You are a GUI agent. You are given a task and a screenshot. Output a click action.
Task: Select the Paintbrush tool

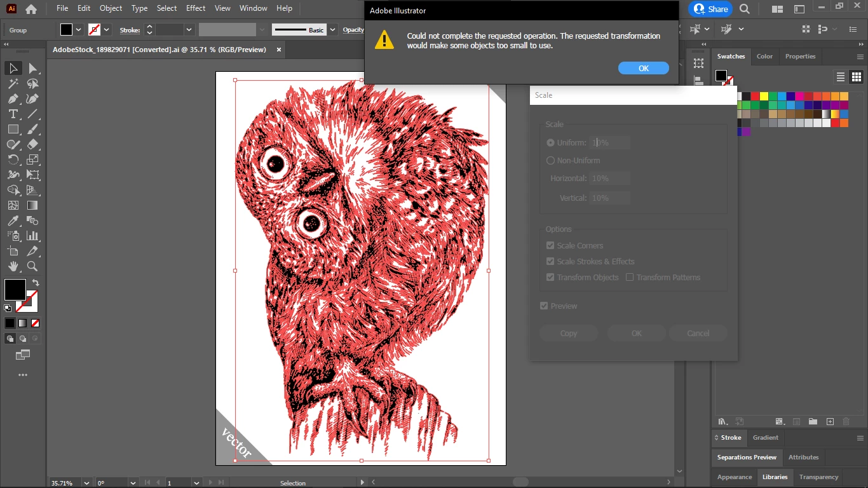click(32, 129)
